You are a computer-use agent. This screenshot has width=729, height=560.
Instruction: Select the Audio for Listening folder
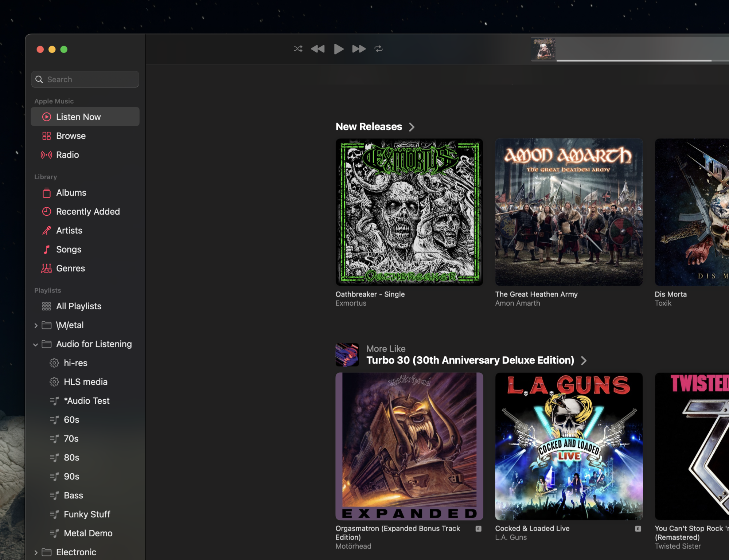click(x=85, y=344)
